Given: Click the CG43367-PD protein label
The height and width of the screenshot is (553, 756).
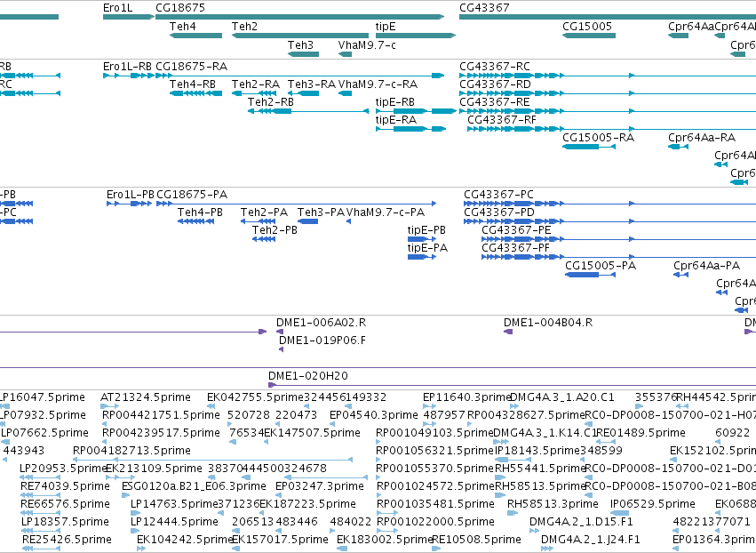Looking at the screenshot, I should click(x=499, y=212).
